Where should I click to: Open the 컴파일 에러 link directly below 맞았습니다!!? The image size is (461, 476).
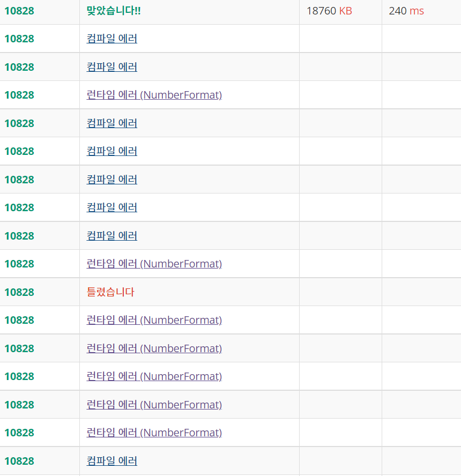(x=111, y=39)
